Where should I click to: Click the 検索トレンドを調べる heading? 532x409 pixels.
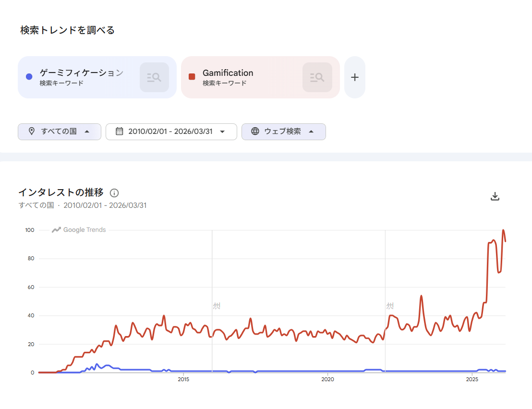click(67, 30)
